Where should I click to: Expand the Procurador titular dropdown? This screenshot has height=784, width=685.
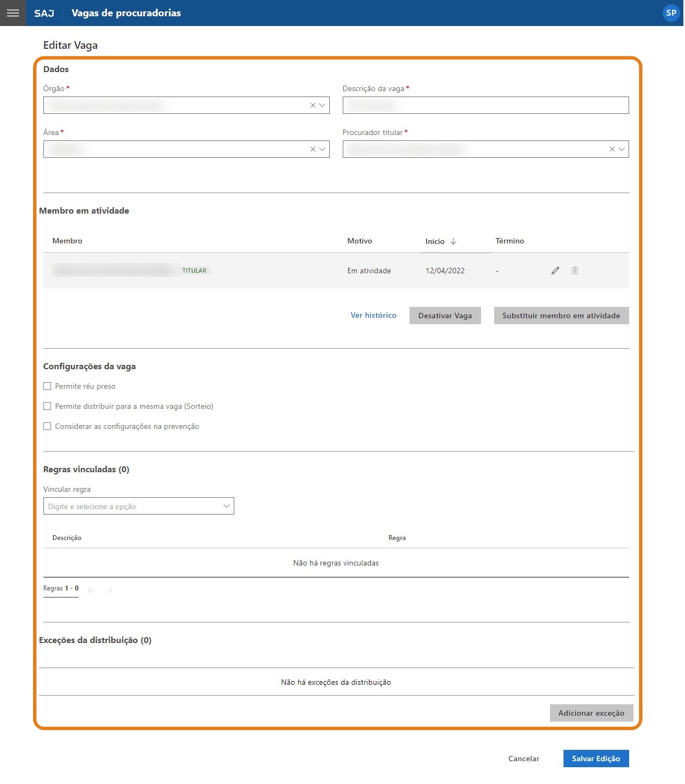[x=622, y=149]
